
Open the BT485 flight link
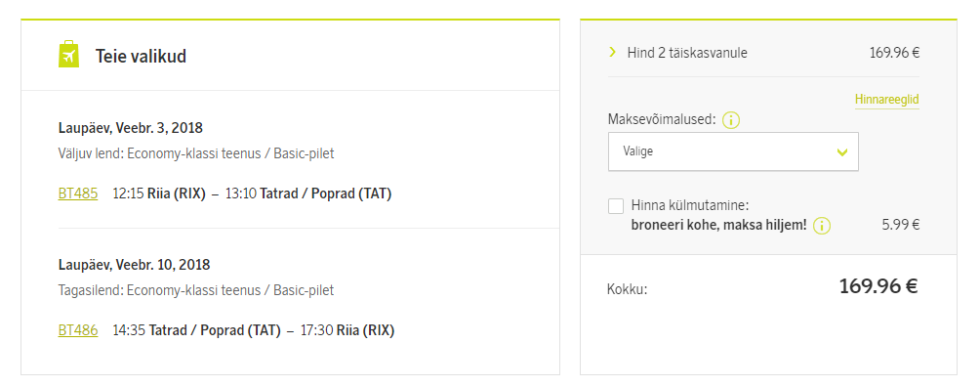[x=78, y=193]
